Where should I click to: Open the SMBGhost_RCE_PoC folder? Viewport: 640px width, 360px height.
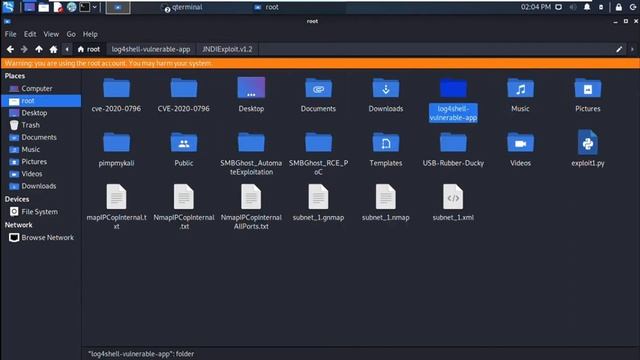pos(318,142)
